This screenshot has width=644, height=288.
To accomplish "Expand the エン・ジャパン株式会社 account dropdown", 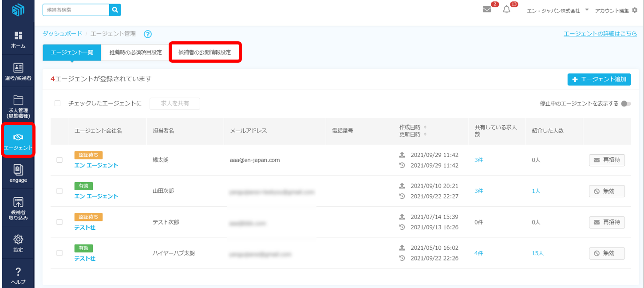I will coord(587,10).
